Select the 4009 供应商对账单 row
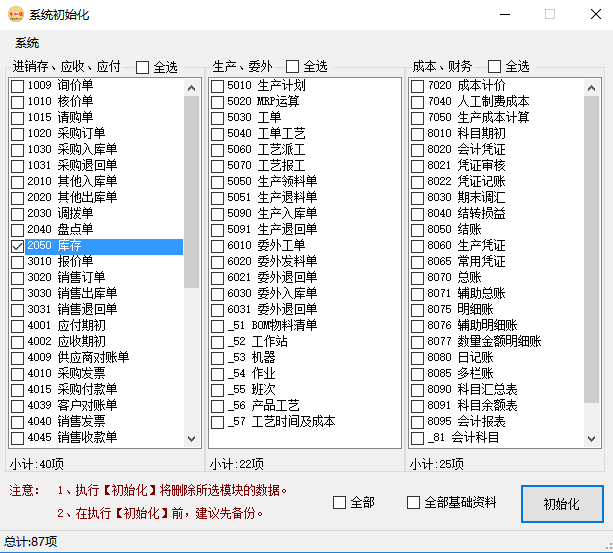Screen dimensions: 613x553 (97, 358)
